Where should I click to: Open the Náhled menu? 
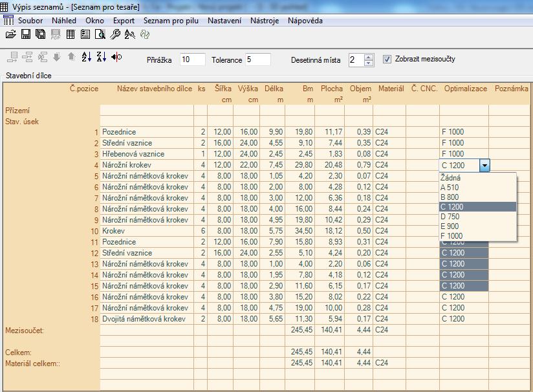point(64,21)
